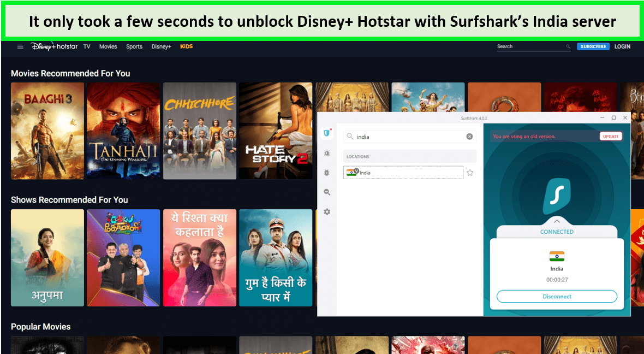The height and width of the screenshot is (354, 644).
Task: Open the KiDS section in Hotstar
Action: [187, 46]
